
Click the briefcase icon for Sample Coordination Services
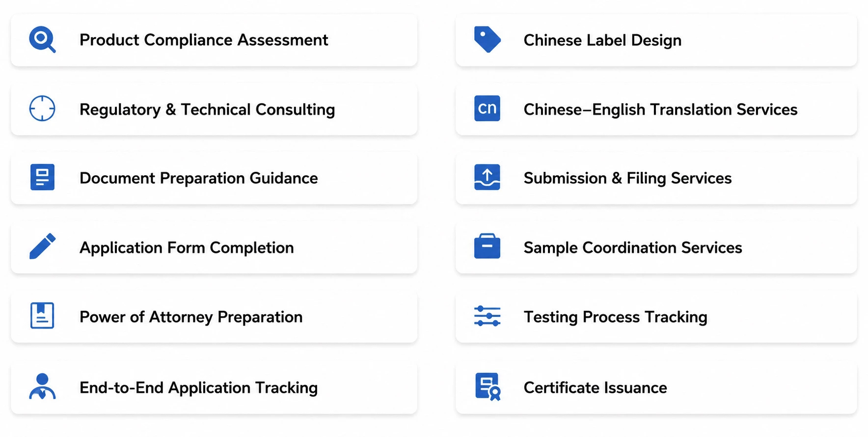tap(487, 246)
